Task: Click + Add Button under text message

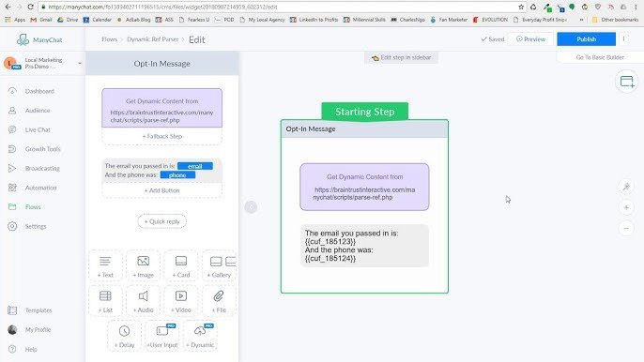Action: click(x=161, y=190)
